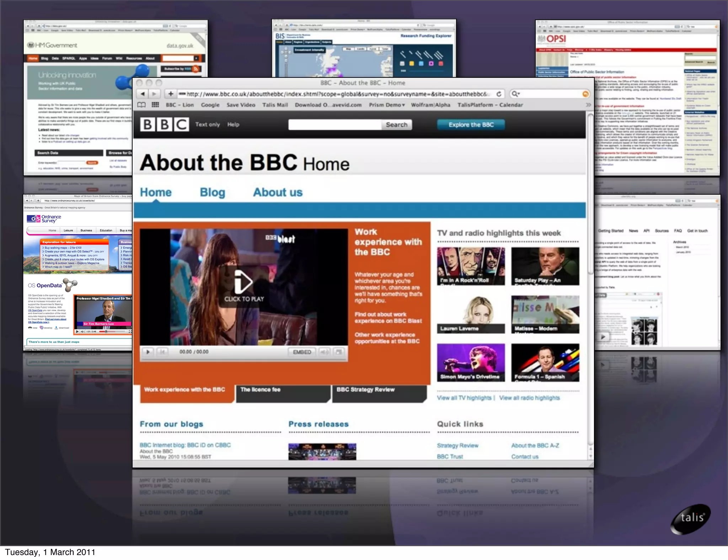This screenshot has height=560, width=728.
Task: Click the talis logo
Action: 691,519
